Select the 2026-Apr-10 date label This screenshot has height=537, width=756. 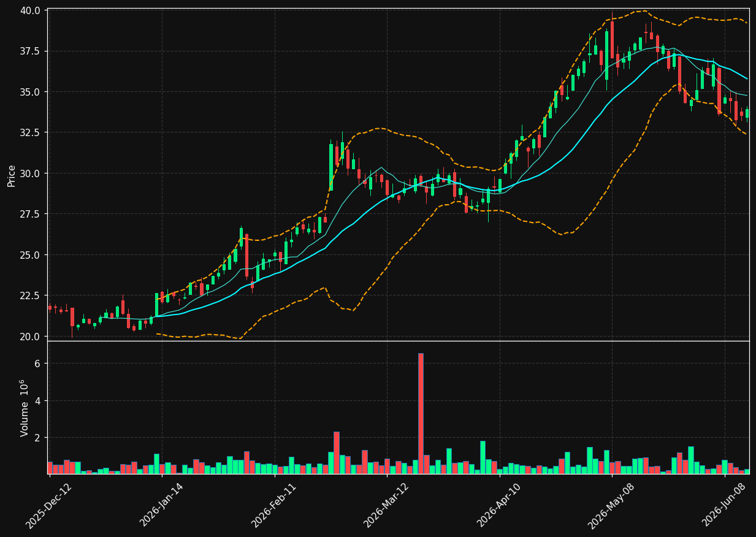coord(498,505)
